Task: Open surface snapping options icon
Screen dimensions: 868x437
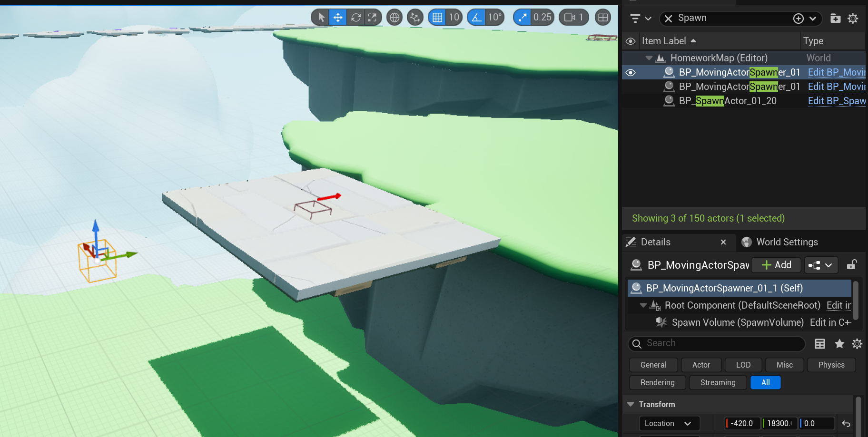Action: point(415,18)
